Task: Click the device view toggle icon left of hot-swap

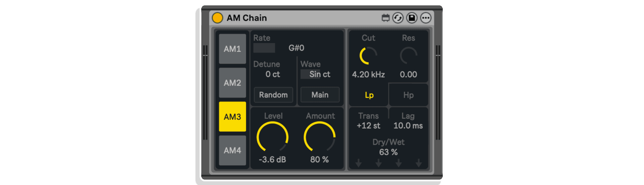Action: pos(386,18)
